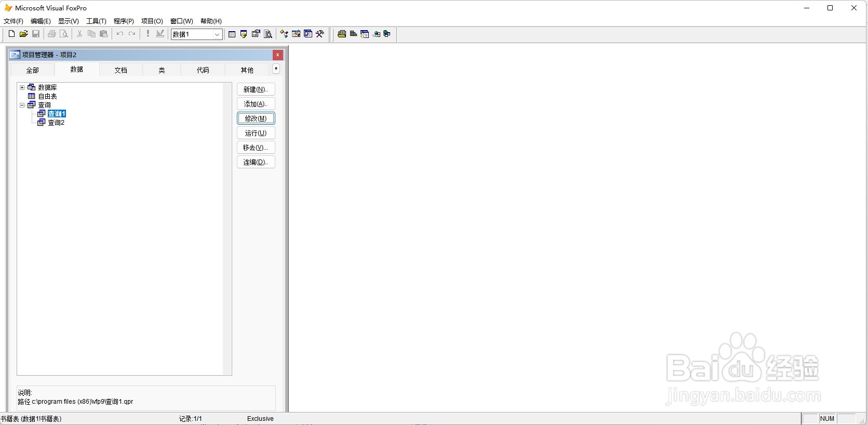
Task: Switch to the 全部 tab
Action: pos(33,70)
